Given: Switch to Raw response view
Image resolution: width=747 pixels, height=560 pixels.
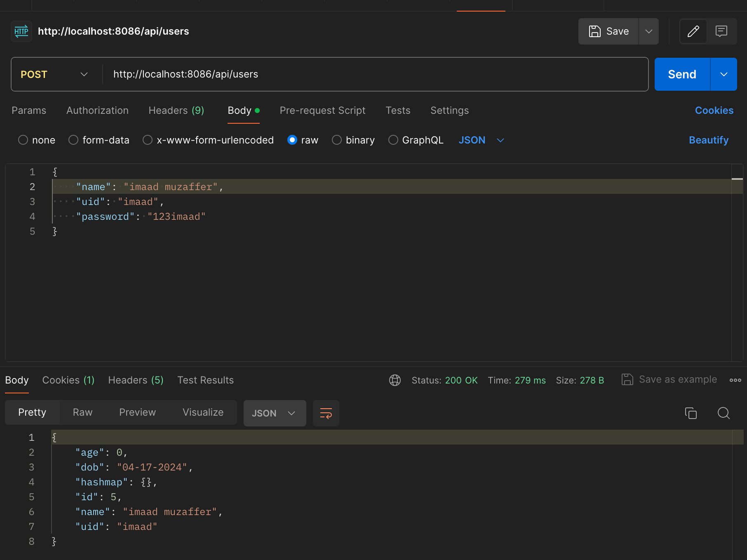Looking at the screenshot, I should pyautogui.click(x=83, y=412).
